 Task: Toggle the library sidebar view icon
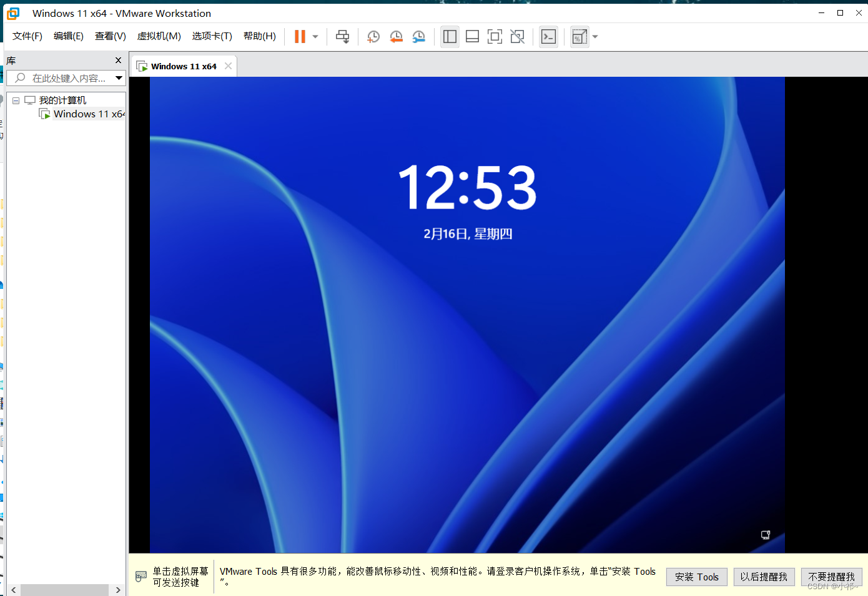click(450, 37)
